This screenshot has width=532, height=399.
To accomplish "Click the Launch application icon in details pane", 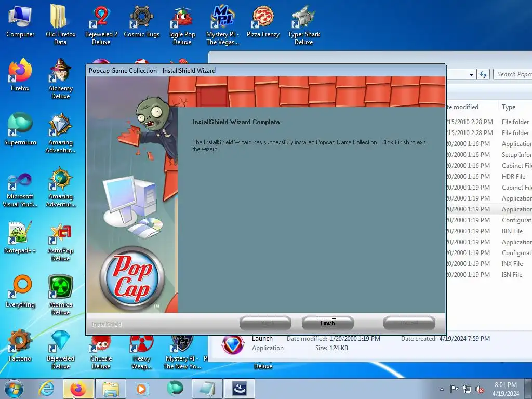I will [233, 345].
